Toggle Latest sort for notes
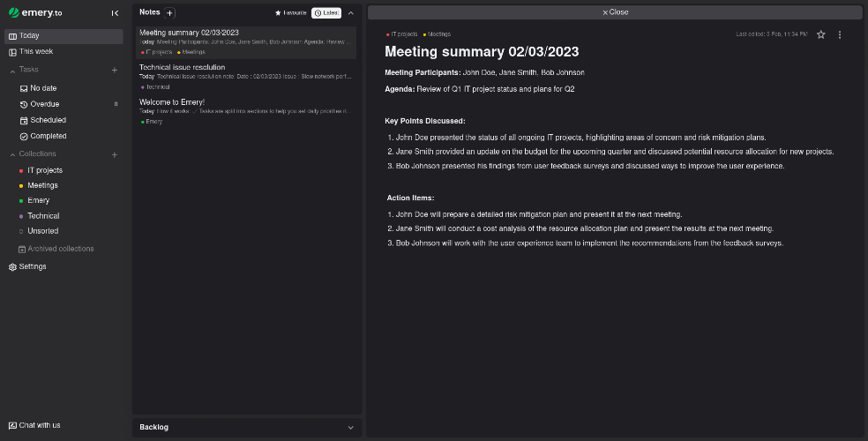 pyautogui.click(x=326, y=13)
